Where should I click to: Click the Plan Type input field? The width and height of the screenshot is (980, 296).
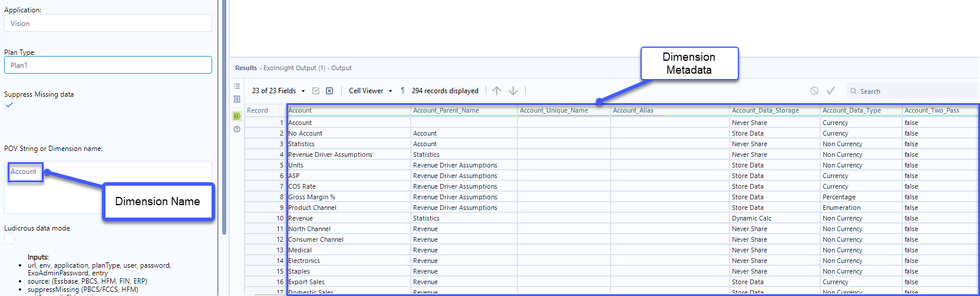[108, 65]
